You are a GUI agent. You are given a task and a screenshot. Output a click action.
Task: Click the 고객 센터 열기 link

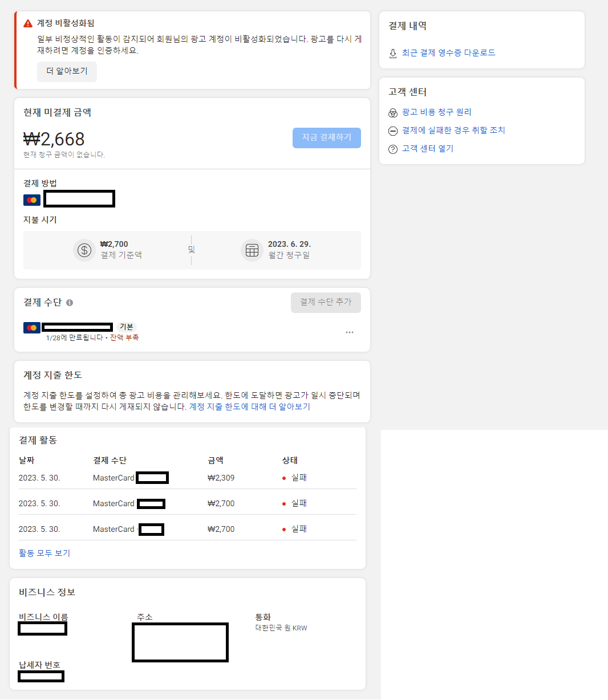point(427,148)
